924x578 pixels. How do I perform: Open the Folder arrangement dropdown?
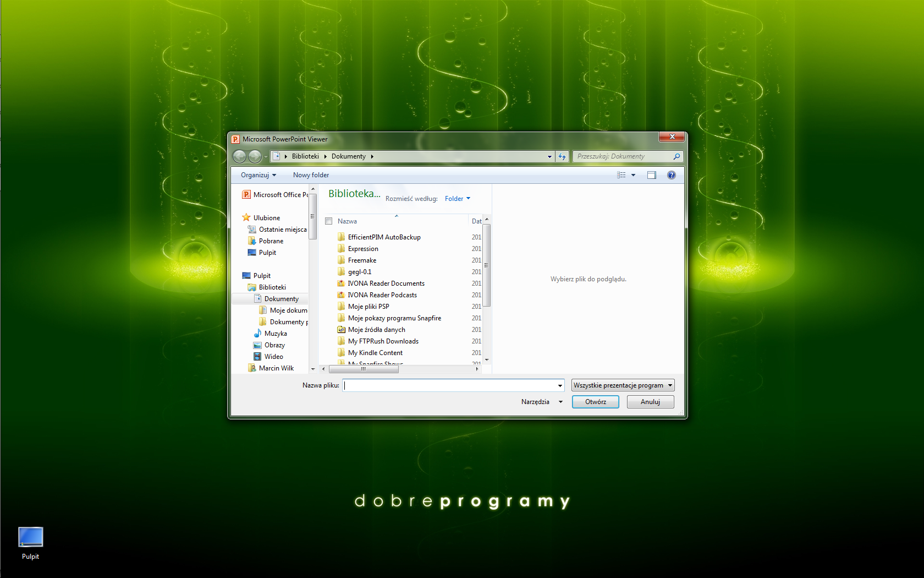(x=457, y=199)
